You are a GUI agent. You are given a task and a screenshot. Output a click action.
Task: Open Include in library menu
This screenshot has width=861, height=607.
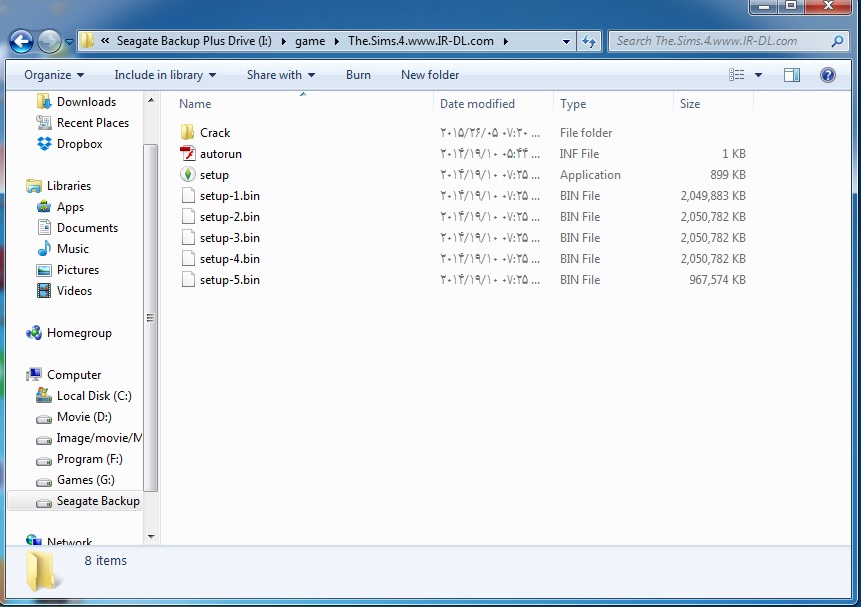pyautogui.click(x=165, y=75)
